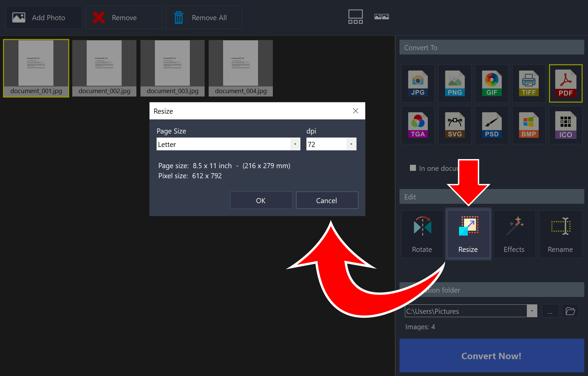This screenshot has width=588, height=376.
Task: Pick the GIF format icon
Action: (492, 83)
